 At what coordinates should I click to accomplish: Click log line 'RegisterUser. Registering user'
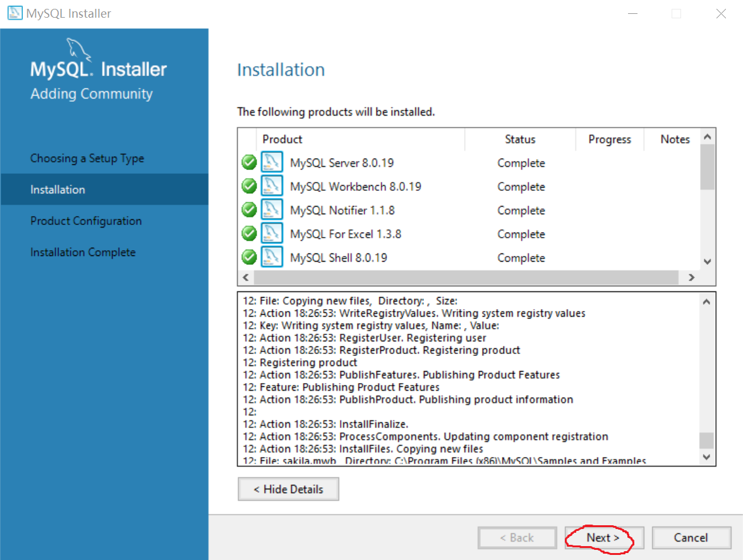point(365,338)
